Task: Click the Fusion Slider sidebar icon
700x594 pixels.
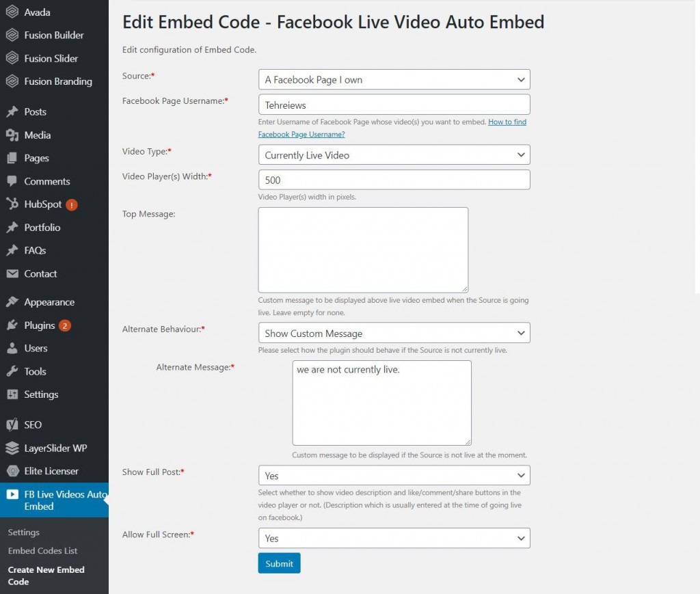Action: click(x=12, y=58)
